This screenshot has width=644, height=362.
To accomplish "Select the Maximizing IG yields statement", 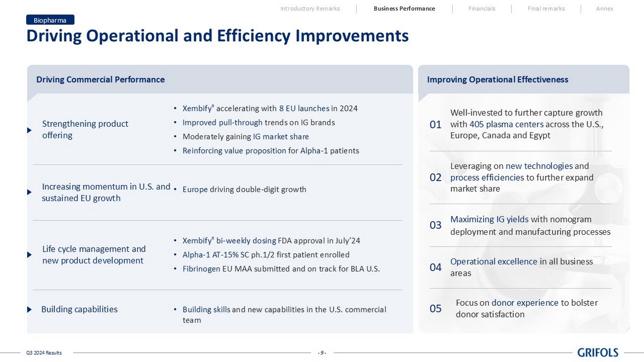I will [x=531, y=225].
